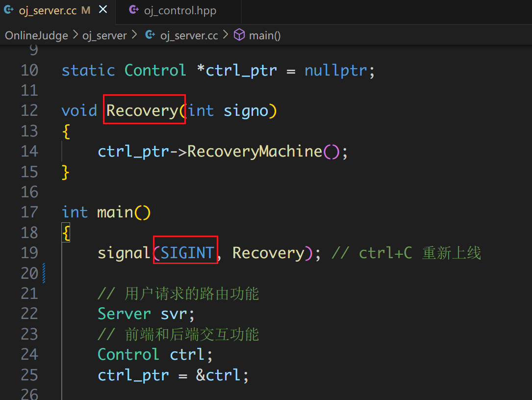Click the M modified badge on oj_server.cc tab
Screen dimensions: 532x400
(86, 10)
